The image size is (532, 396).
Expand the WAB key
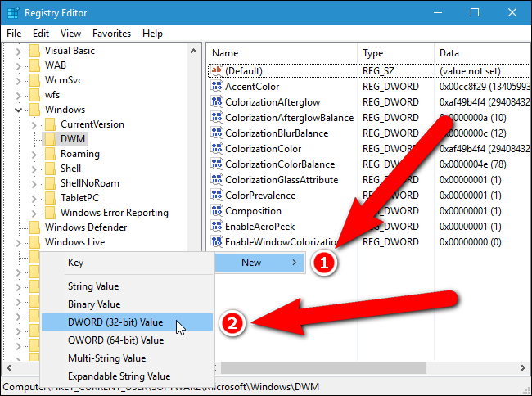pos(18,66)
